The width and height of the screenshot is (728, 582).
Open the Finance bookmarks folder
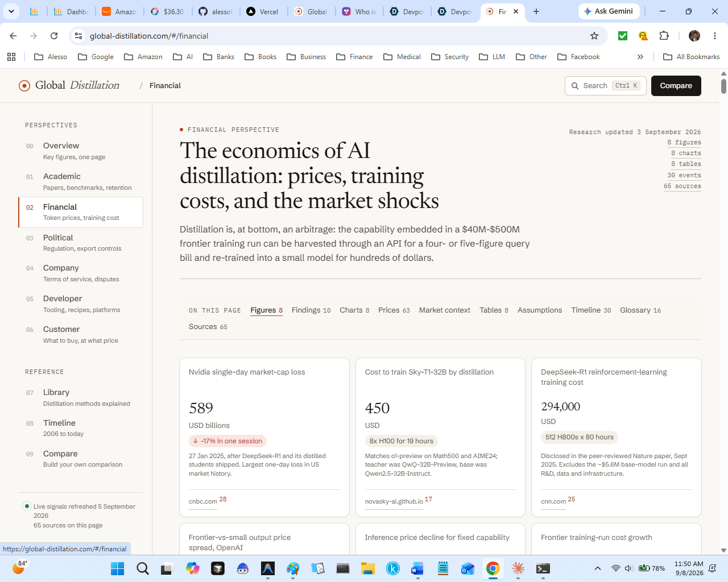[x=354, y=57]
